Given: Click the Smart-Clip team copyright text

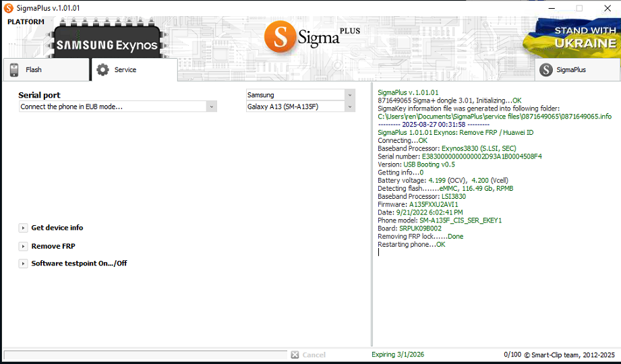Looking at the screenshot, I should 570,355.
